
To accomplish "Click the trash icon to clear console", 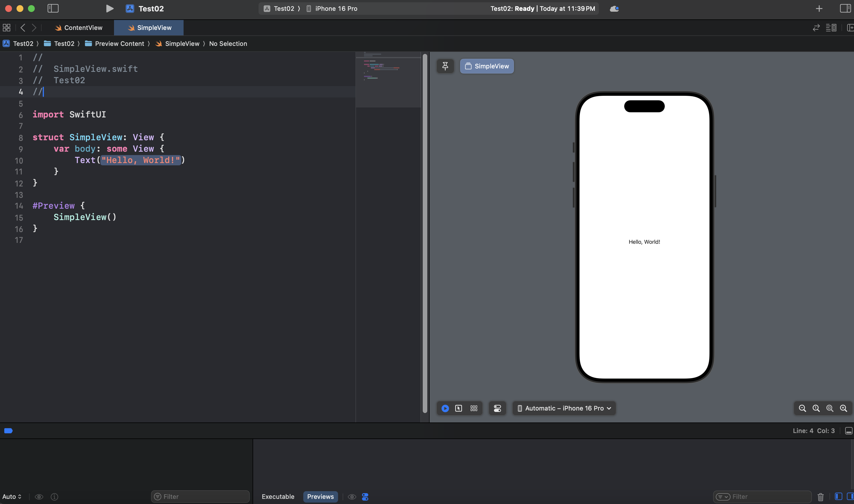I will click(x=820, y=497).
